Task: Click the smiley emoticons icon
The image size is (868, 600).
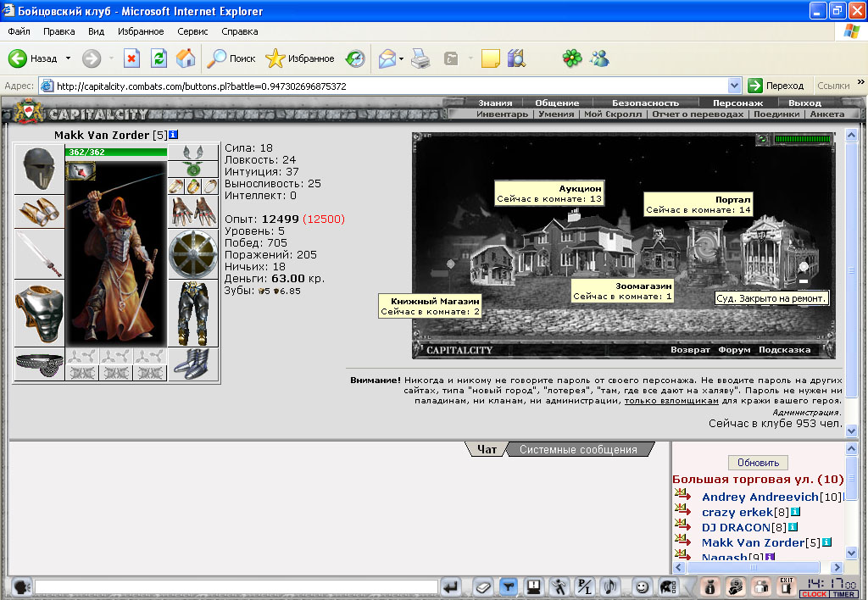Action: (x=642, y=586)
